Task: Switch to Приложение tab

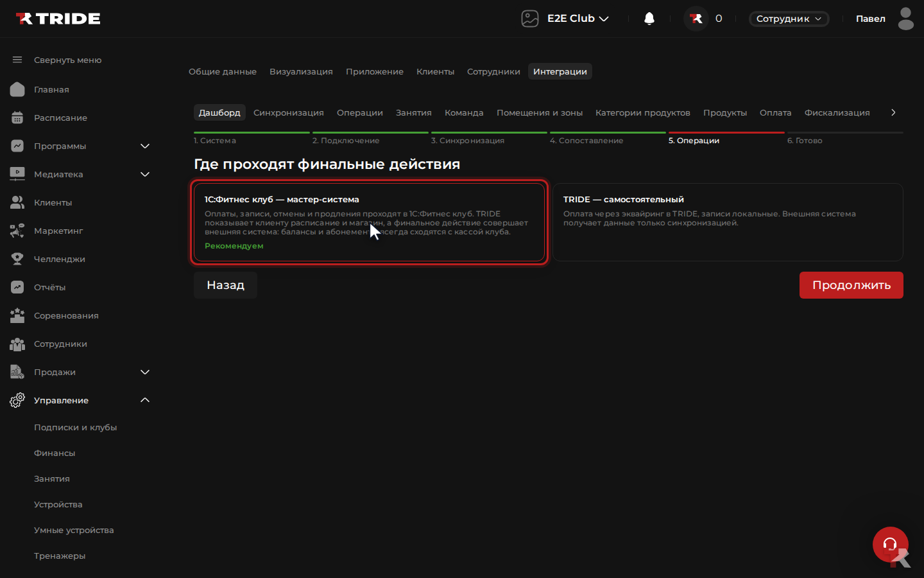Action: tap(375, 71)
